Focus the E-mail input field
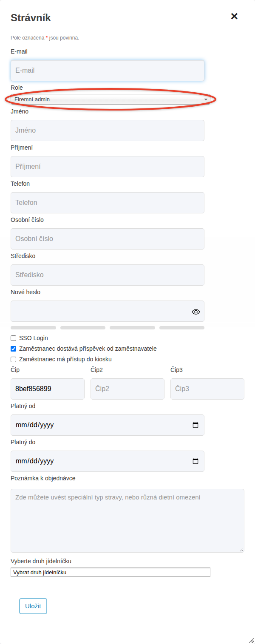255x644 pixels. click(x=108, y=71)
